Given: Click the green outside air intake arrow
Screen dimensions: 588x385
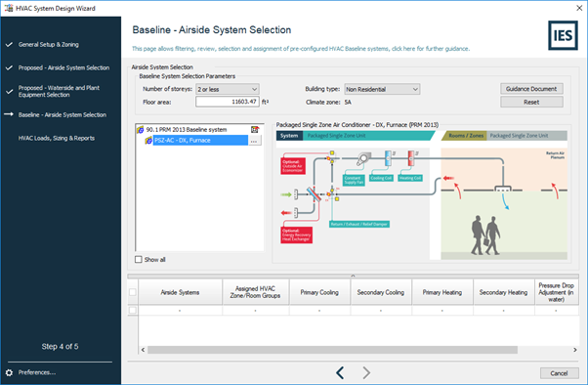Looking at the screenshot, I should (286, 194).
